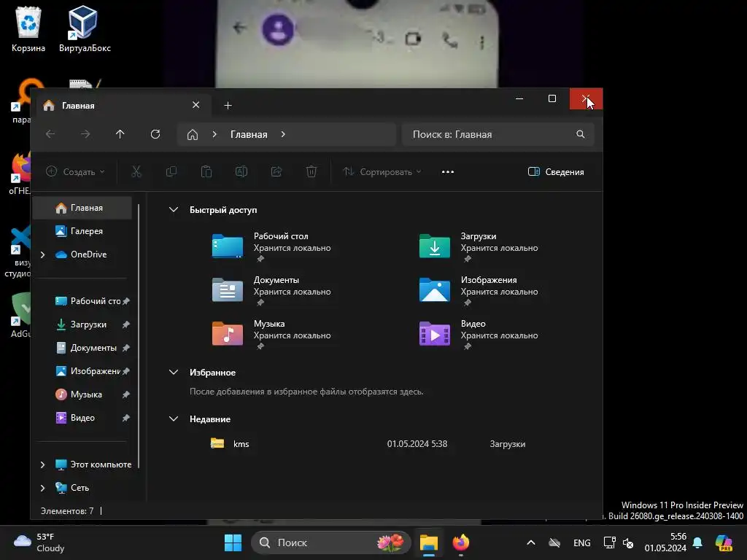Viewport: 747px width, 560px height.
Task: Click the Share toolbar icon
Action: [x=276, y=171]
